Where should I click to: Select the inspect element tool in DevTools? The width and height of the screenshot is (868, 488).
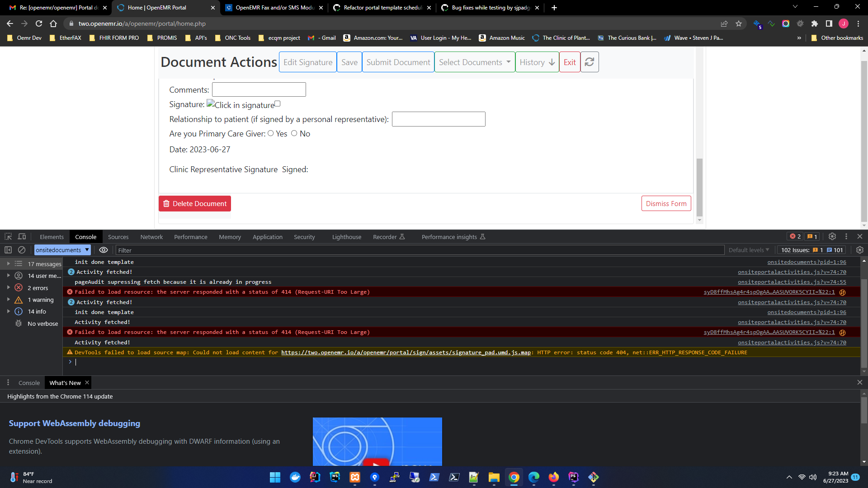coord(8,236)
